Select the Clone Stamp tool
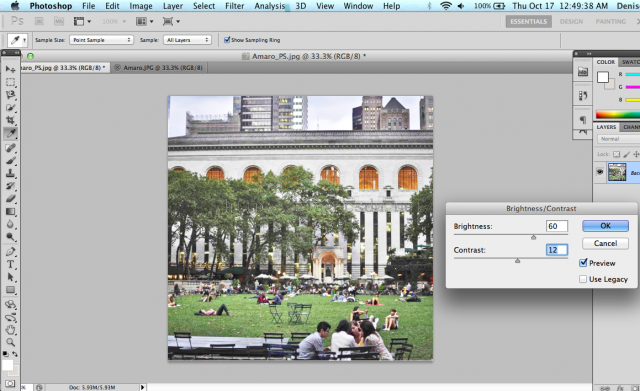640x391 pixels. tap(10, 173)
